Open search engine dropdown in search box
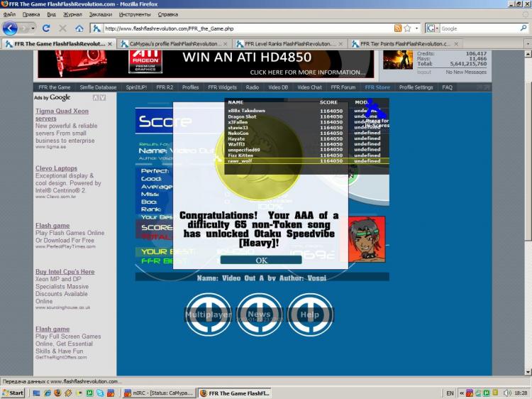 pos(433,28)
